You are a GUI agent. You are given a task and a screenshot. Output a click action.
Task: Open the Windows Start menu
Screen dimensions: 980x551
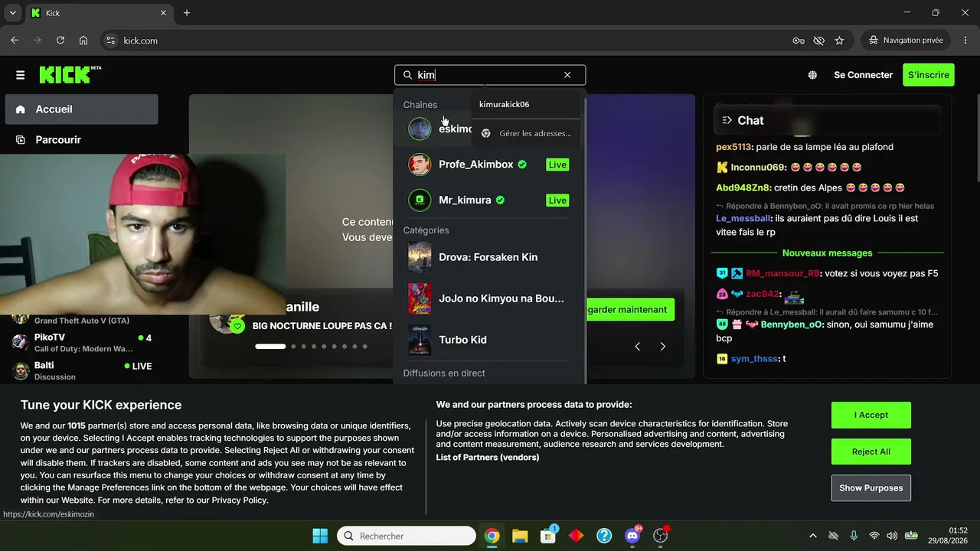[x=320, y=536]
